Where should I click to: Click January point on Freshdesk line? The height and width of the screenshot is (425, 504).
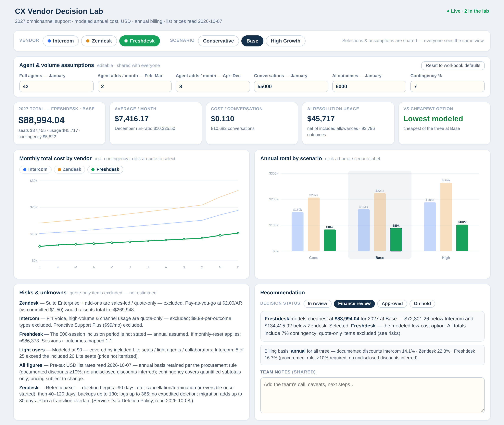[40, 246]
